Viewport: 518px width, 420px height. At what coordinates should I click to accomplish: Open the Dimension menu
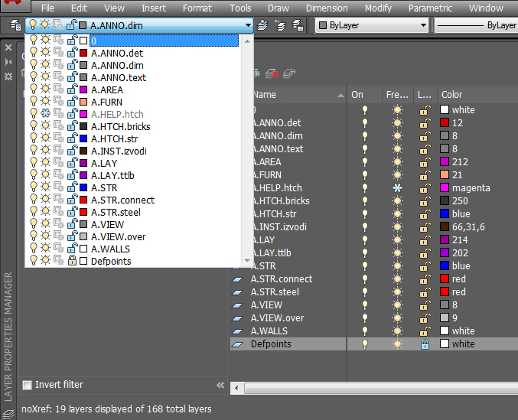point(327,8)
